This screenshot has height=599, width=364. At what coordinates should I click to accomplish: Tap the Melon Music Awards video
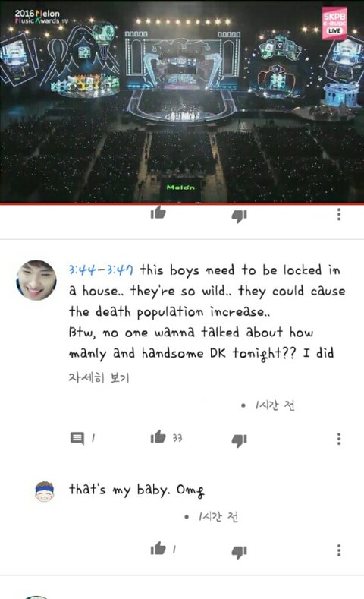(x=182, y=101)
